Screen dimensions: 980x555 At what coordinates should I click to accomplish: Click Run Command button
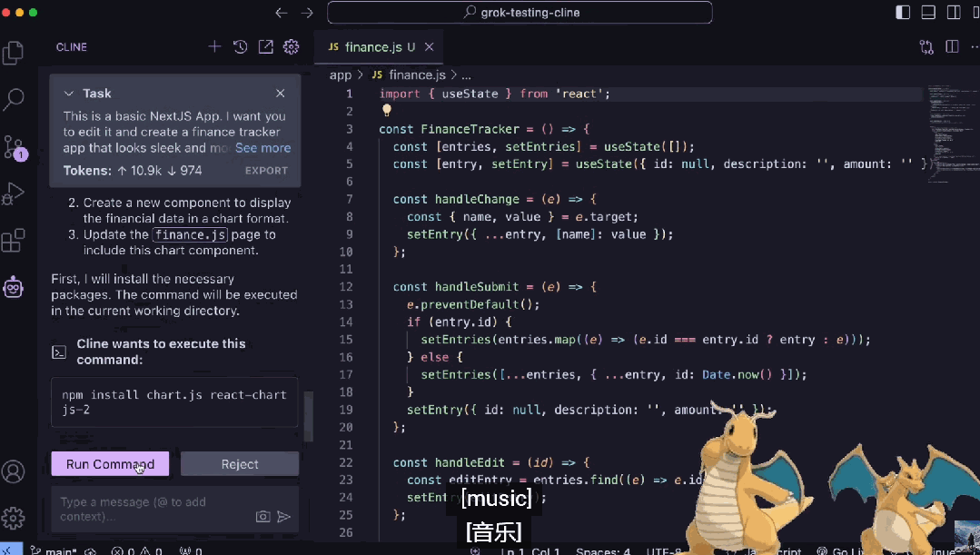110,464
